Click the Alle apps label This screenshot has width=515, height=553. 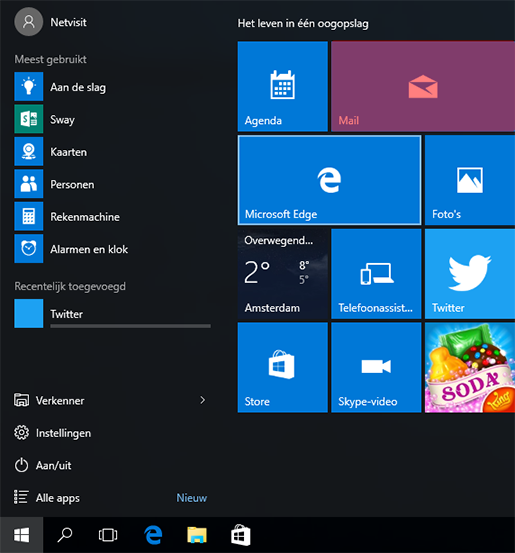tap(58, 498)
